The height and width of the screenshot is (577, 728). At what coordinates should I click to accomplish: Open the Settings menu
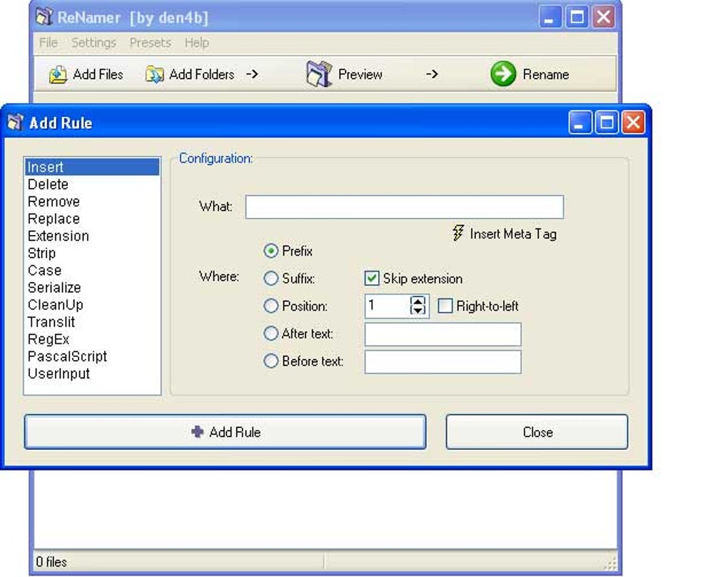pyautogui.click(x=93, y=43)
